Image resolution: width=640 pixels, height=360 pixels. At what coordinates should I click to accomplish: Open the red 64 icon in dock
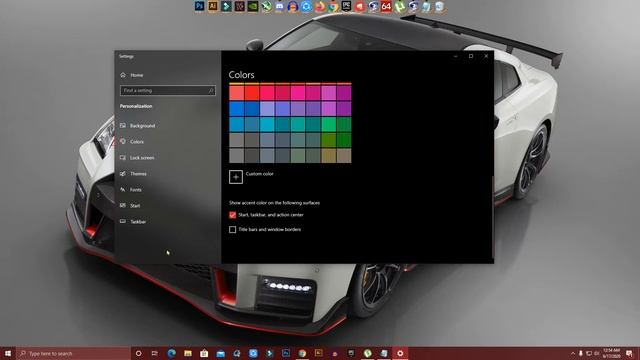pos(386,6)
